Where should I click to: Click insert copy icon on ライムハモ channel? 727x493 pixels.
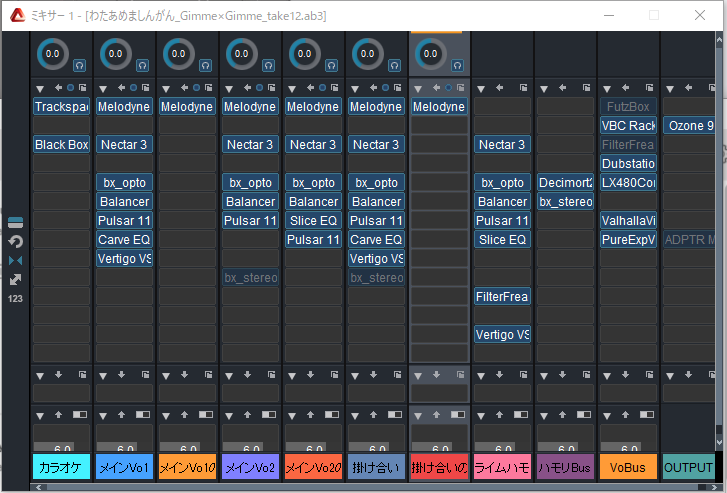[x=523, y=87]
